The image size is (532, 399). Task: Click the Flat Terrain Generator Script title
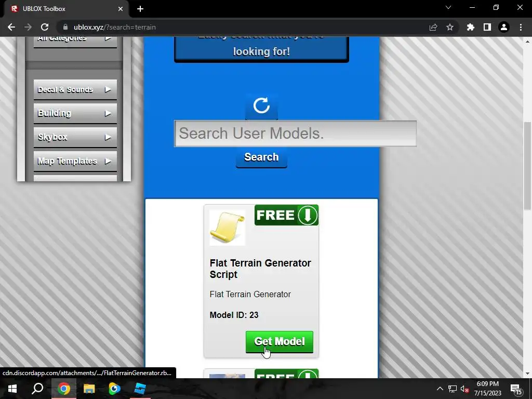click(260, 269)
